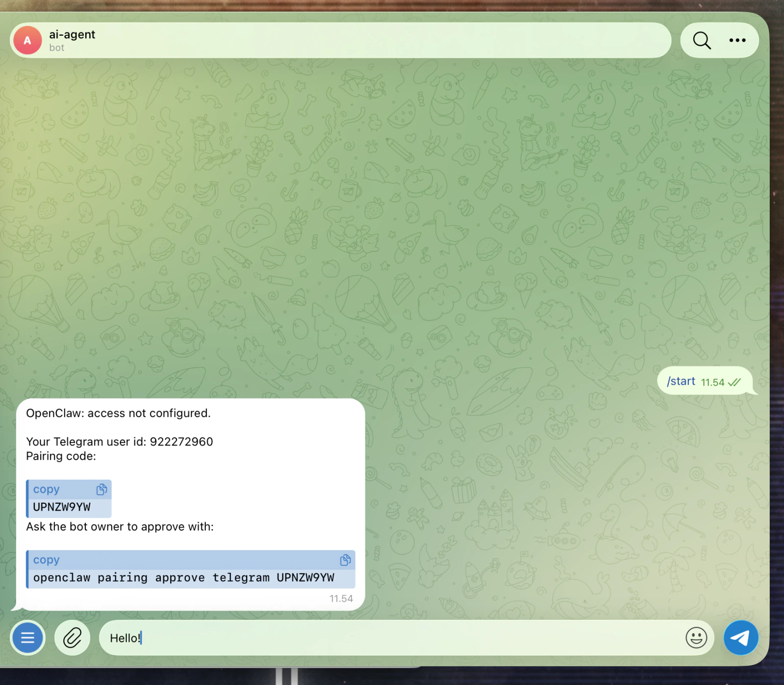This screenshot has height=685, width=784.
Task: Click the ai-agent avatar icon
Action: 27,40
